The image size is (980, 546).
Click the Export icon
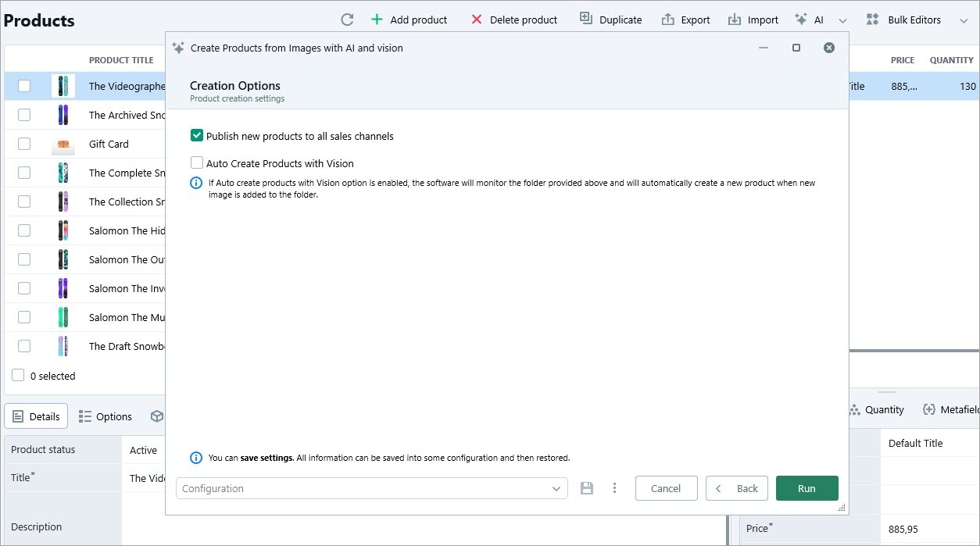pos(667,18)
